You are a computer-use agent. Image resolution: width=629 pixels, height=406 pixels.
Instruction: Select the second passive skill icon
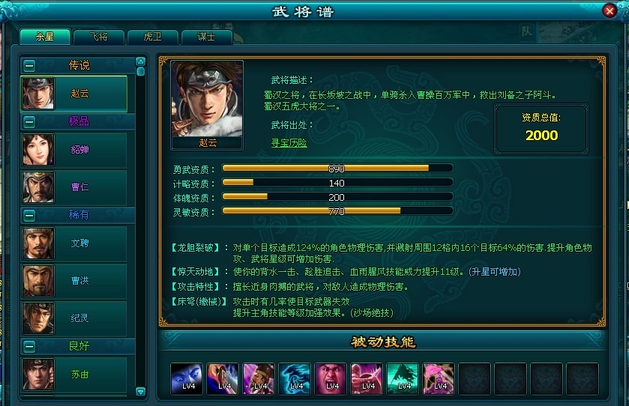tap(222, 379)
